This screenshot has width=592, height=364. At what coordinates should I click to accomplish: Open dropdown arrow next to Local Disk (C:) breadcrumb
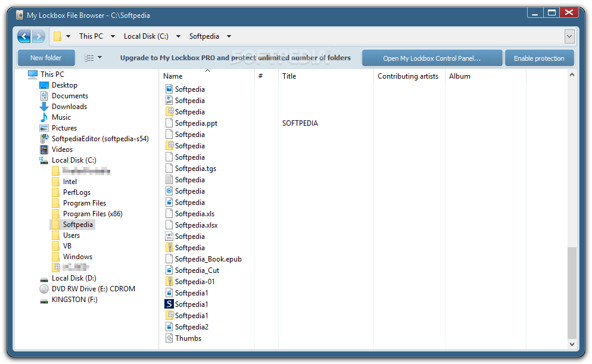coord(178,36)
